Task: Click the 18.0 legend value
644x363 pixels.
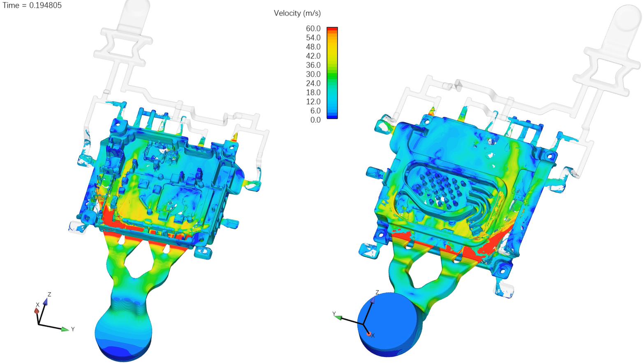Action: (x=313, y=92)
